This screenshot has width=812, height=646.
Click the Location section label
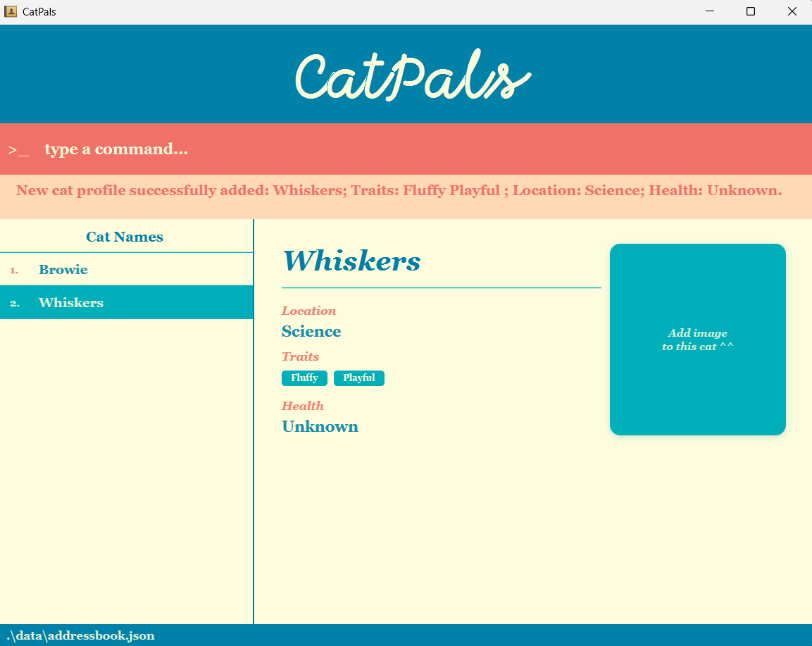coord(308,311)
